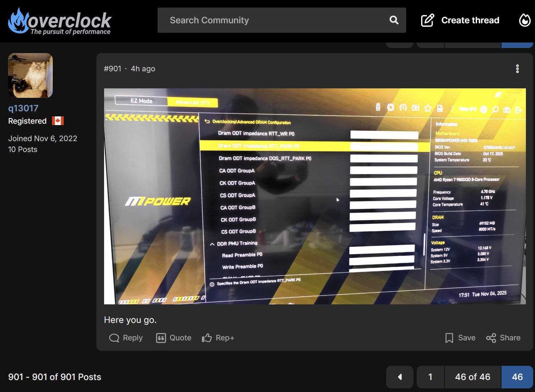
Task: Open q13017's cat avatar picture
Action: coord(31,76)
